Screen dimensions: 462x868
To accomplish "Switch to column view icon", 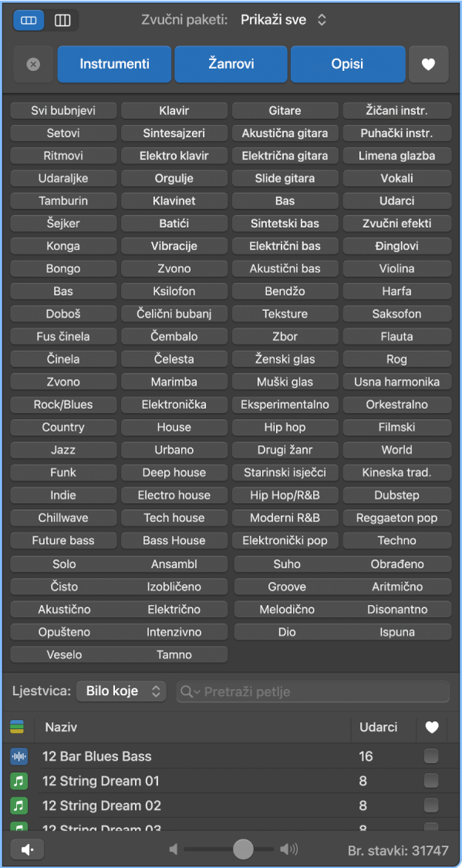I will pos(62,21).
